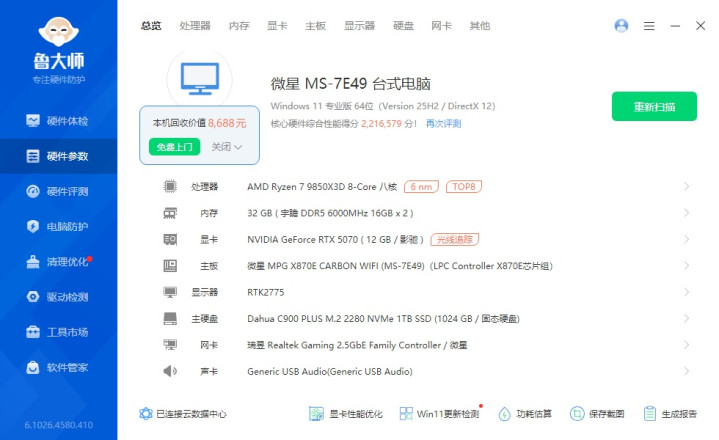The width and height of the screenshot is (719, 440).
Task: Click the network card icon
Action: [x=170, y=345]
